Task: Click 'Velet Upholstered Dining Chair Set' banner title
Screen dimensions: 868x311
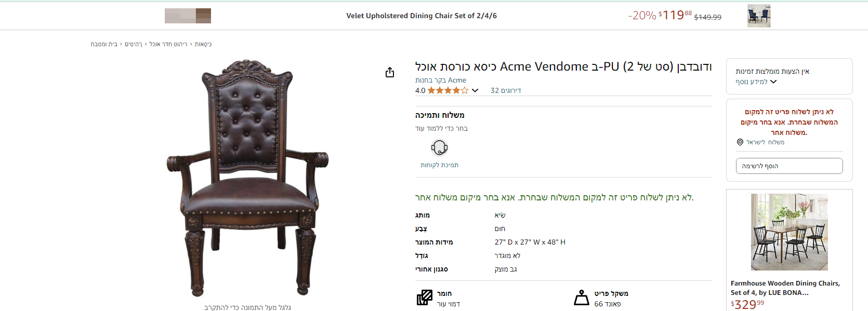Action: point(422,16)
